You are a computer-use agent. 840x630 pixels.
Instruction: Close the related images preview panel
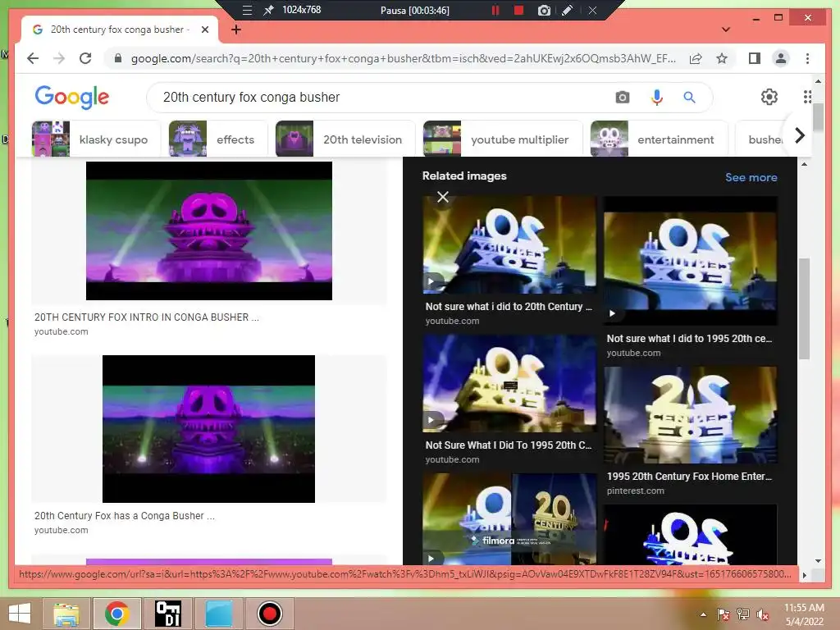point(442,197)
